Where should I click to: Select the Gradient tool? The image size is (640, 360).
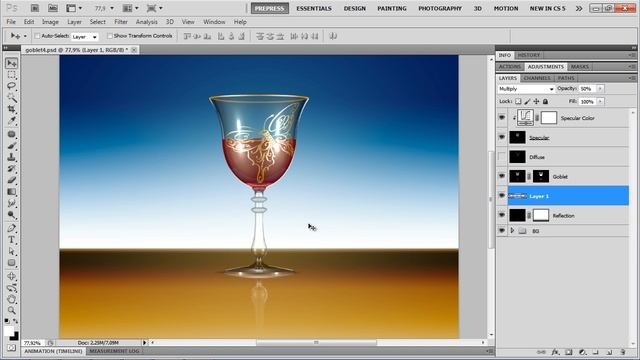coord(11,192)
